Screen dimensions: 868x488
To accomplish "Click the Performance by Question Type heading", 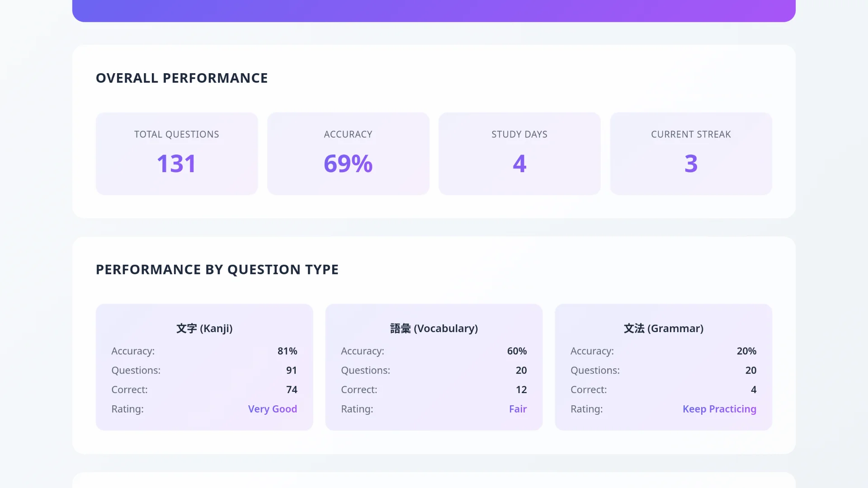I will coord(217,269).
